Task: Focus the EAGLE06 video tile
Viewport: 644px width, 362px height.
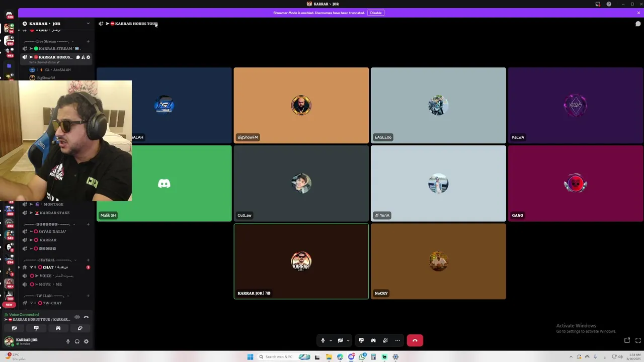Action: [x=438, y=106]
